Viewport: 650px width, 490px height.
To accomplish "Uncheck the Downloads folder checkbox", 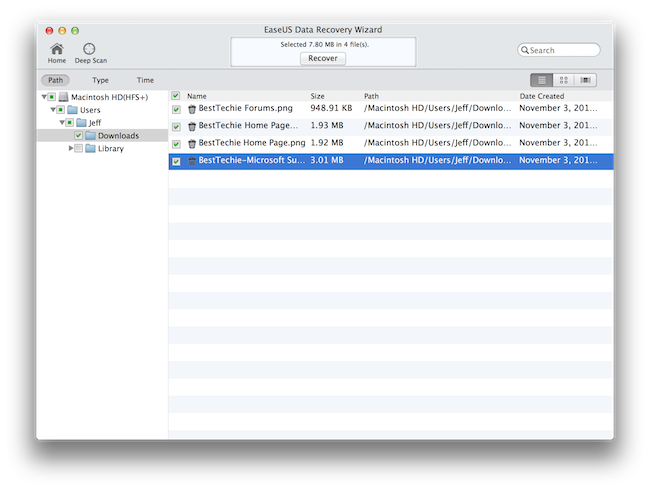I will pos(78,136).
